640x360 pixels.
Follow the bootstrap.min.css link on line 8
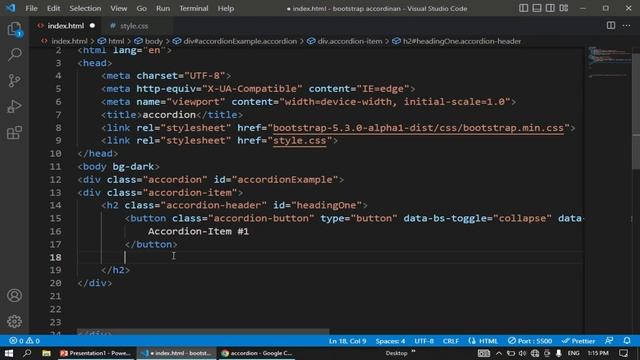coord(418,128)
